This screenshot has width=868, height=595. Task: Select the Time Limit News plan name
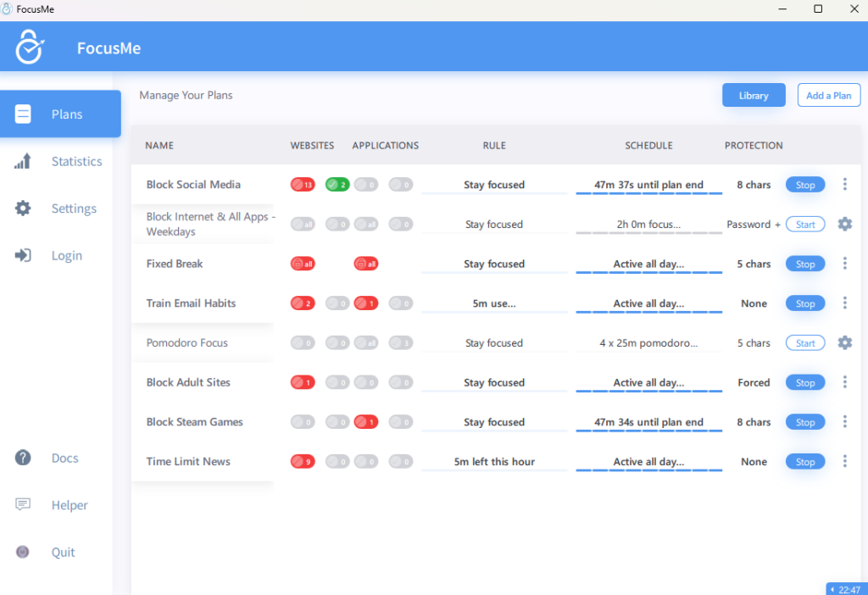[x=188, y=461]
